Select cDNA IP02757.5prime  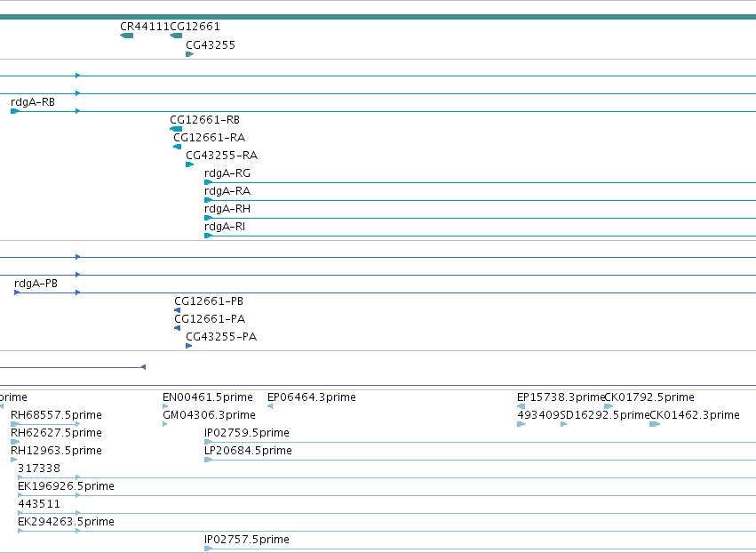pyautogui.click(x=247, y=540)
